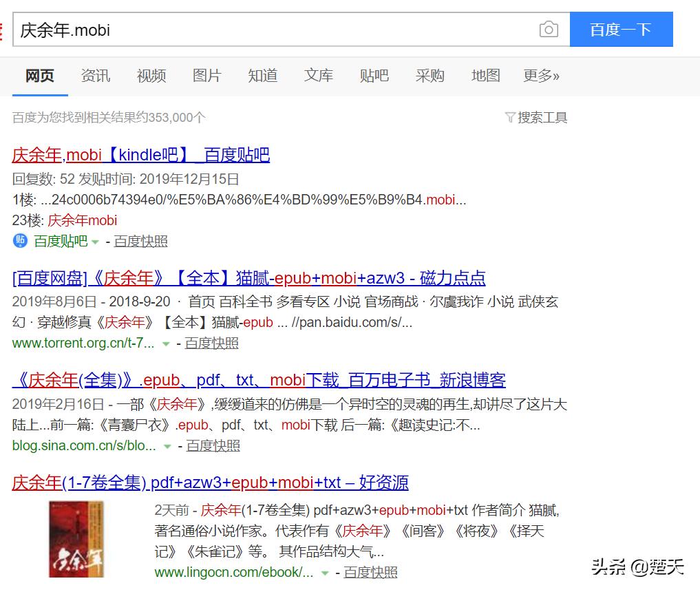Expand the dropdown arrow after 百度贴吧
Image resolution: width=700 pixels, height=592 pixels.
[x=94, y=242]
